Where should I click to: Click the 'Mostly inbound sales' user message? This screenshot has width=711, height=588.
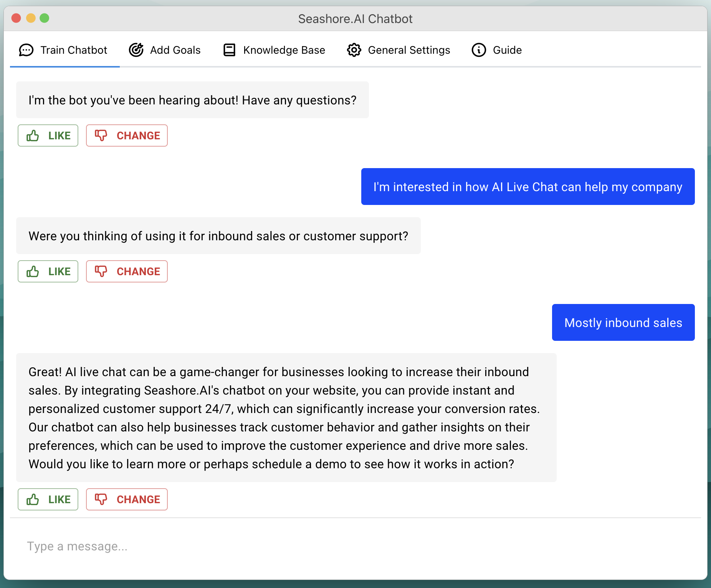coord(623,322)
